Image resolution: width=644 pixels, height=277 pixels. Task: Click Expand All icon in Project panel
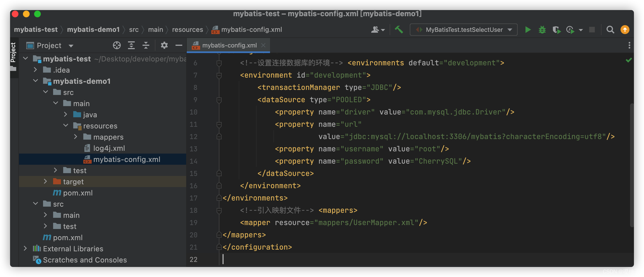(x=131, y=45)
